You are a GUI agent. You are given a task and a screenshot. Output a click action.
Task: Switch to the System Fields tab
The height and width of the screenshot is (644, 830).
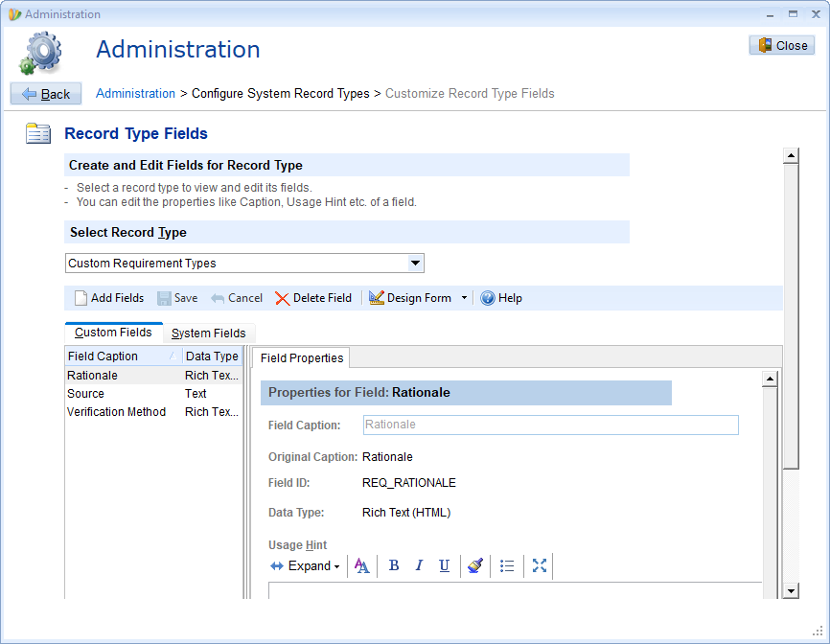pyautogui.click(x=209, y=333)
